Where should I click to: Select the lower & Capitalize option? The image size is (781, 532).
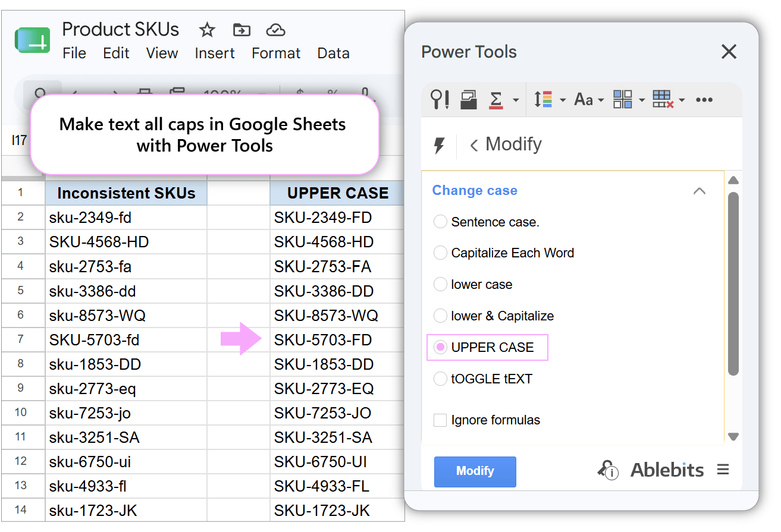click(x=440, y=316)
